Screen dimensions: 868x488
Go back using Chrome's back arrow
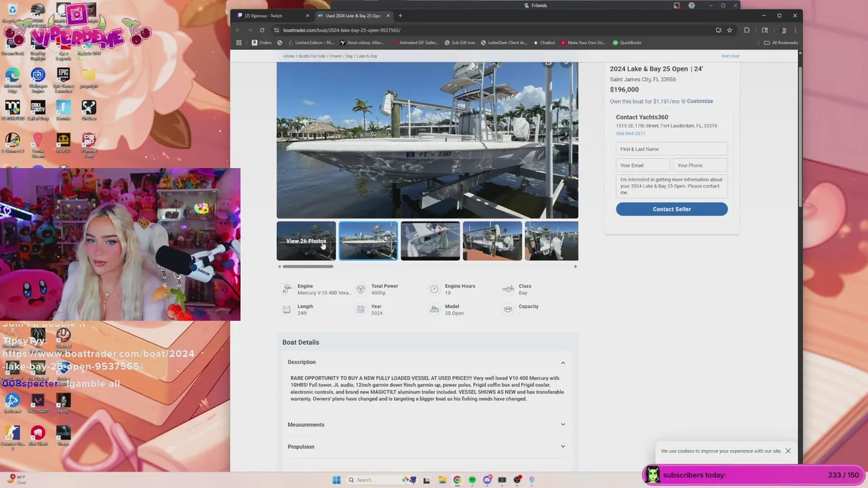[237, 30]
